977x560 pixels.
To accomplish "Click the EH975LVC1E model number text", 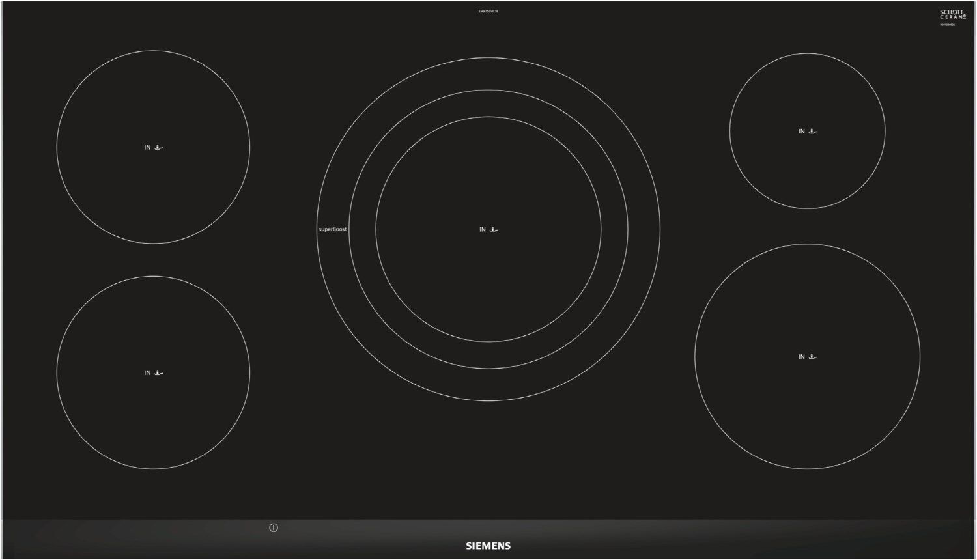I will 488,12.
